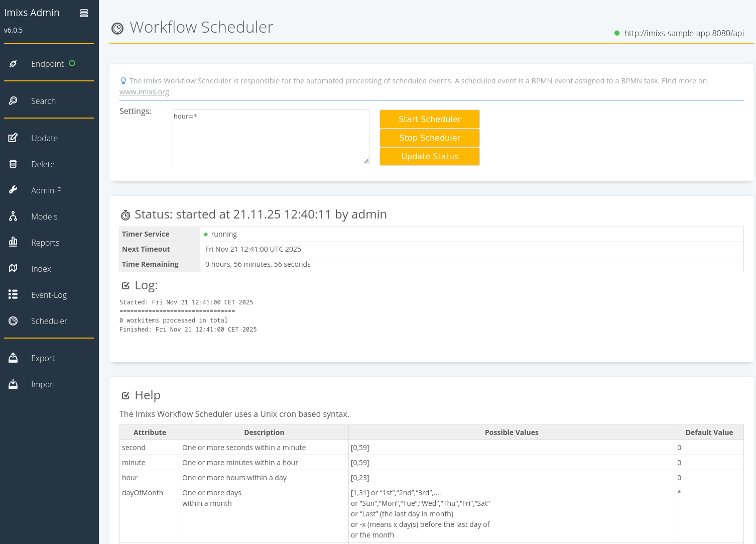Click the green endpoint connection status dot
The height and width of the screenshot is (544, 756).
[617, 33]
